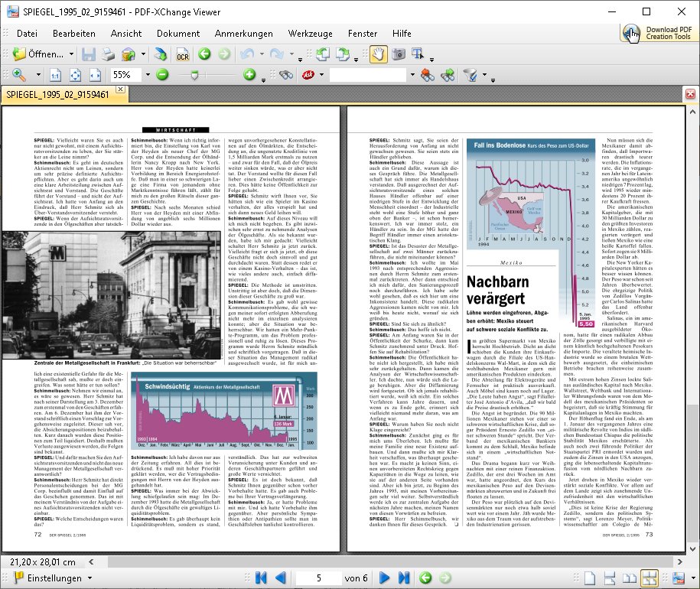The width and height of the screenshot is (700, 589).
Task: Jump to the first page
Action: pos(262,578)
